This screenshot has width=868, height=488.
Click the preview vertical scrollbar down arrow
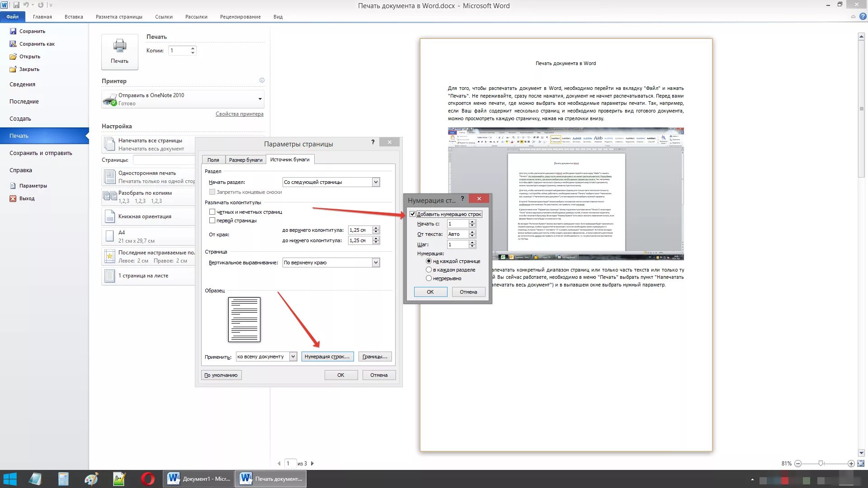(862, 453)
